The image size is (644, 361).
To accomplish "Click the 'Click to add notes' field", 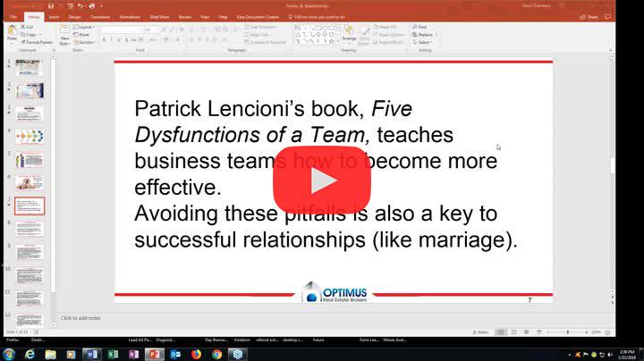I will pos(80,318).
